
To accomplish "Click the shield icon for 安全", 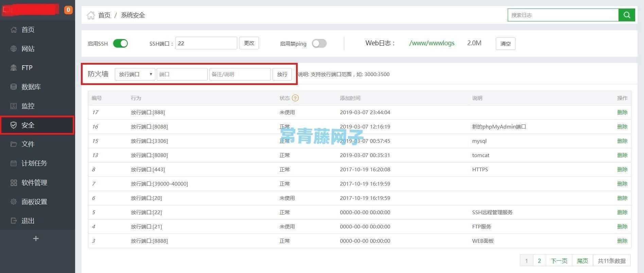I will click(x=14, y=125).
